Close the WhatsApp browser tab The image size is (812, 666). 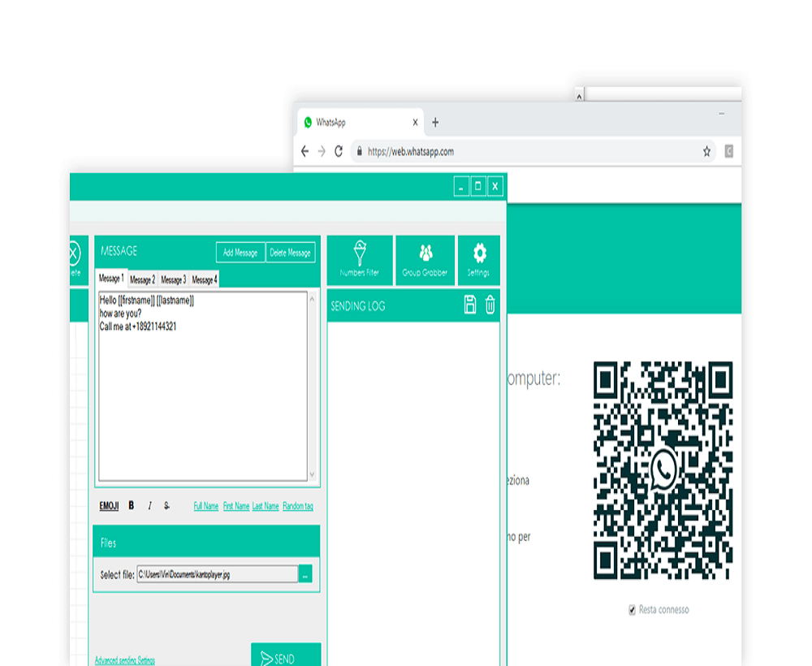pos(415,122)
